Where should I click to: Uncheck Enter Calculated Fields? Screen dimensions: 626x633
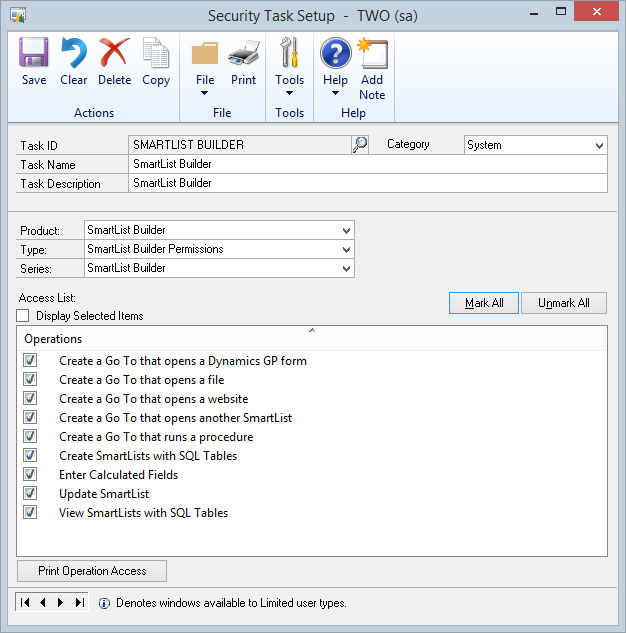30,474
